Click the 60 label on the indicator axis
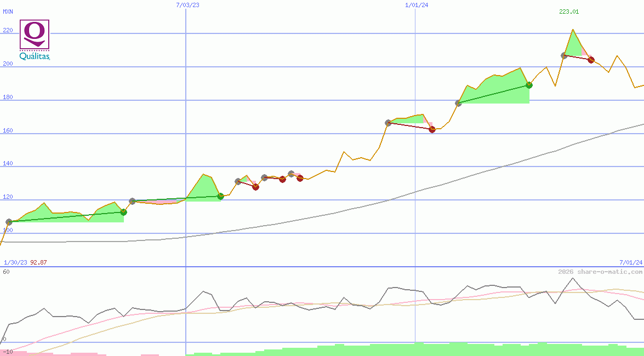The width and height of the screenshot is (644, 356). point(6,272)
